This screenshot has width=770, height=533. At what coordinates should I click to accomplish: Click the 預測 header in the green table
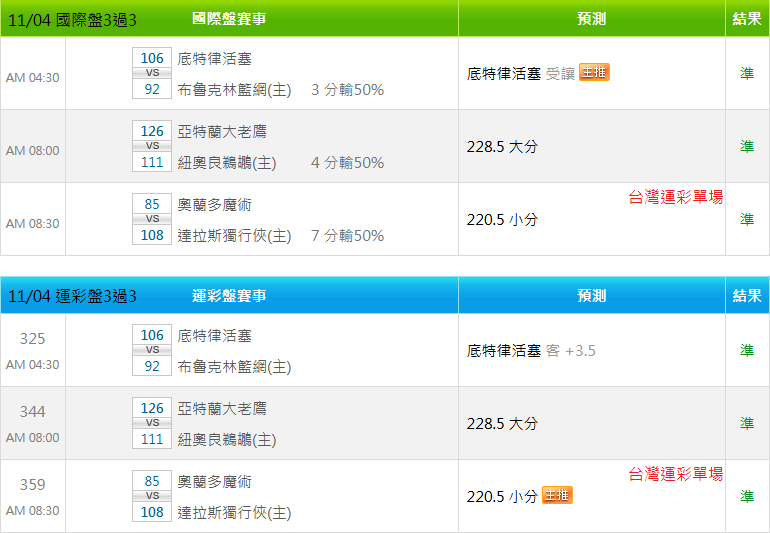coord(591,19)
